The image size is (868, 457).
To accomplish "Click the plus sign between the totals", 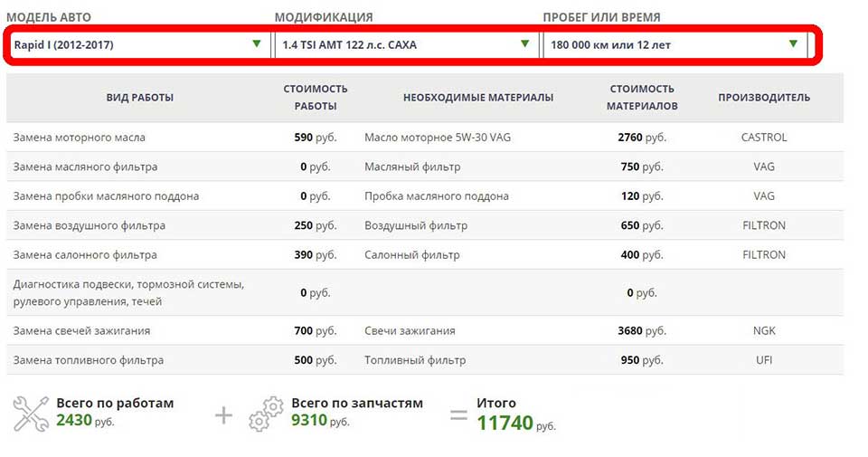I will [223, 415].
